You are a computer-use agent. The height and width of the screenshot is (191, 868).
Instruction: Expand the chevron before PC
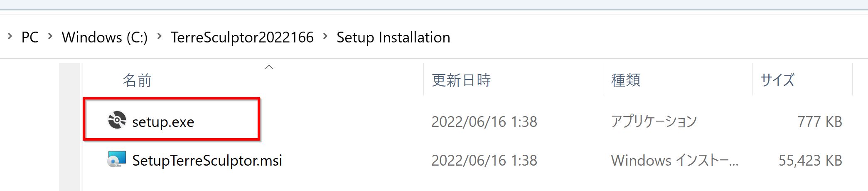(10, 36)
